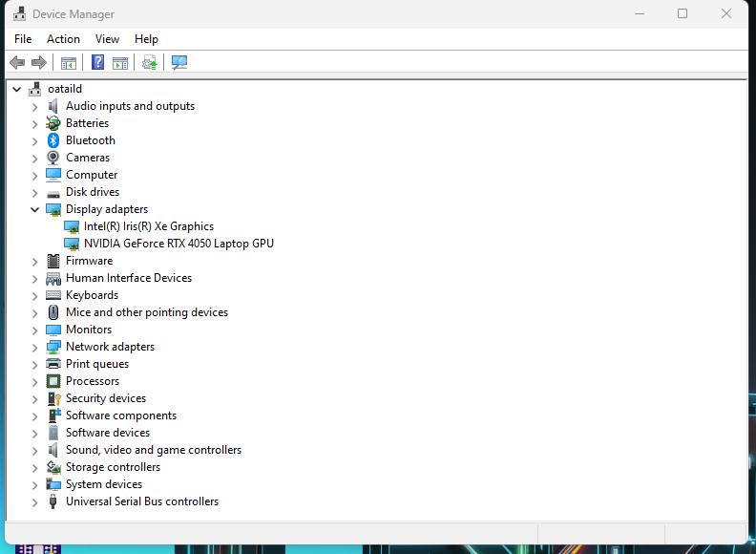Click the Cameras webcam icon

[53, 158]
